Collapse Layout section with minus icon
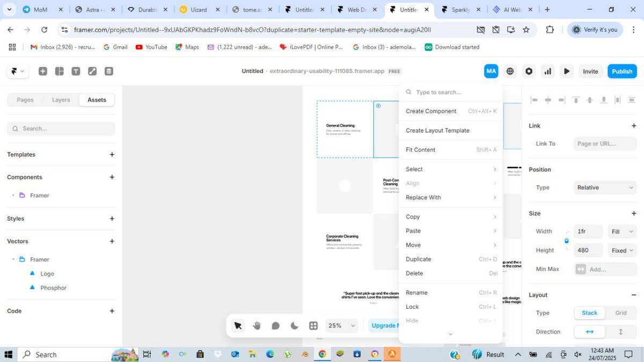This screenshot has height=362, width=644. [634, 295]
